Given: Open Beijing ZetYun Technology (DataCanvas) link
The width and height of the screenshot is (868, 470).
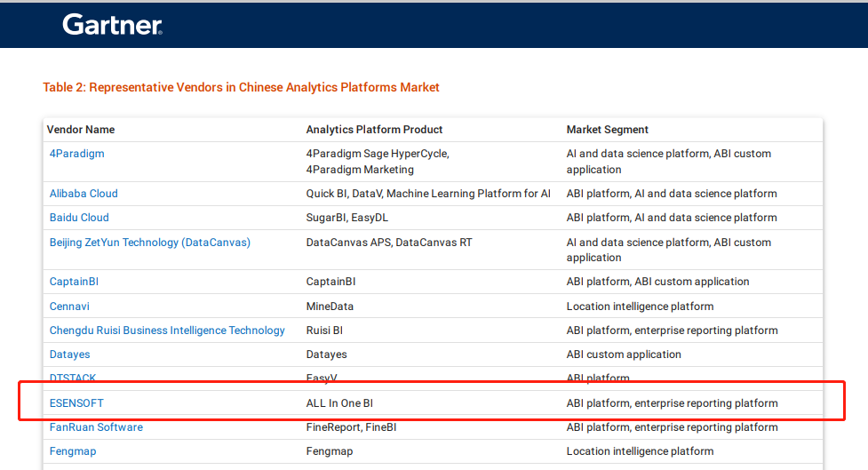Looking at the screenshot, I should (x=150, y=243).
